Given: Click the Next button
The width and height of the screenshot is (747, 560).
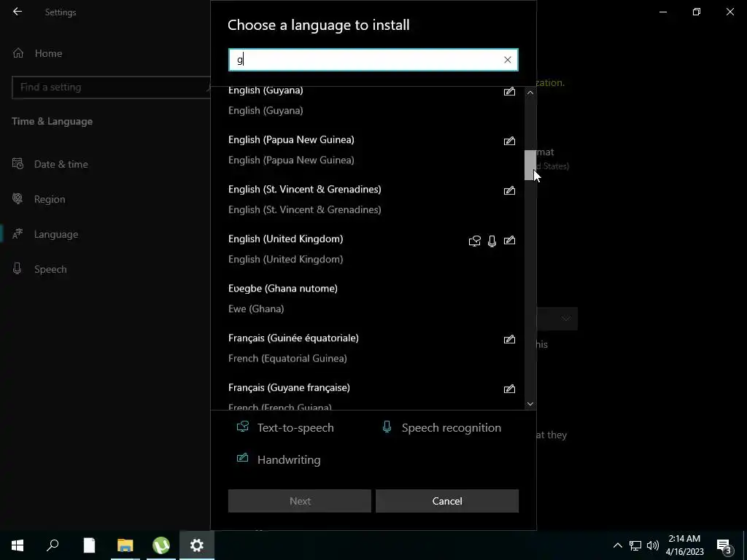Looking at the screenshot, I should (300, 501).
